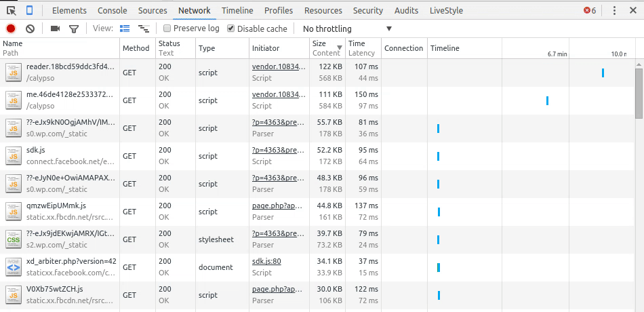Screen dimensions: 644x312
Task: Toggle the capture screenshots camera icon
Action: point(55,28)
